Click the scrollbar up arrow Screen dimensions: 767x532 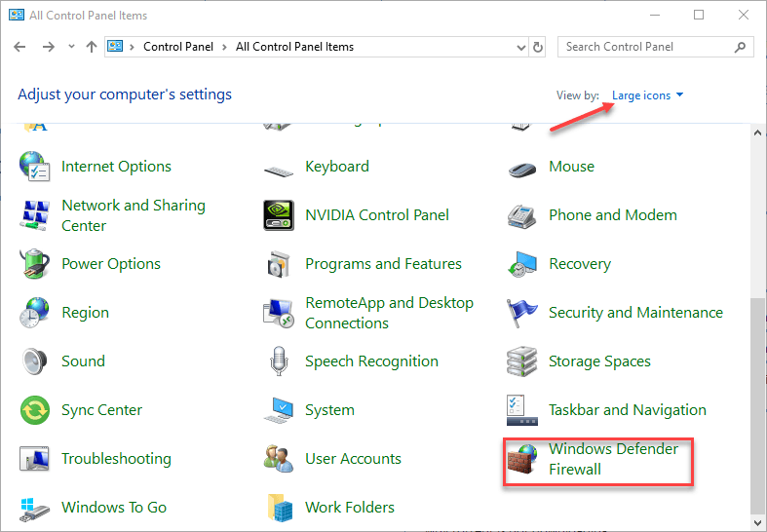(757, 133)
